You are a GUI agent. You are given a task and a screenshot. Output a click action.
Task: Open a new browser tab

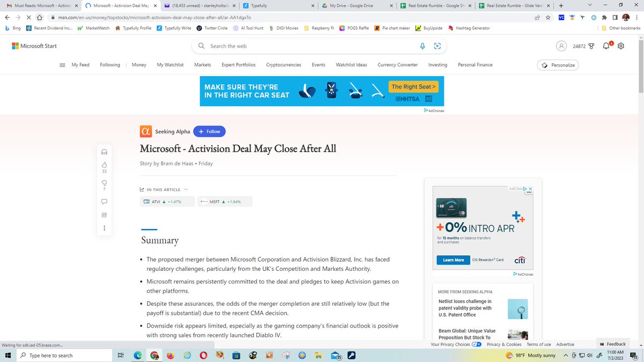[561, 5]
